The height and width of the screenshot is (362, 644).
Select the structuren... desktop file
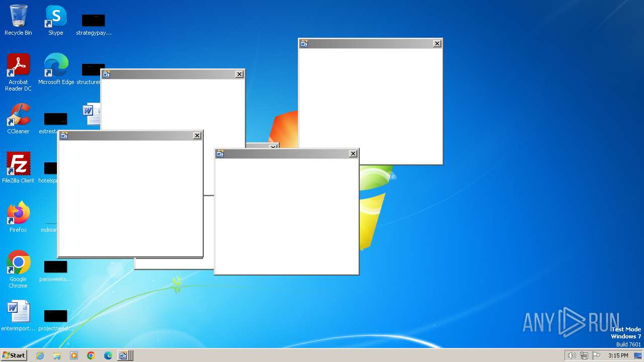point(91,74)
